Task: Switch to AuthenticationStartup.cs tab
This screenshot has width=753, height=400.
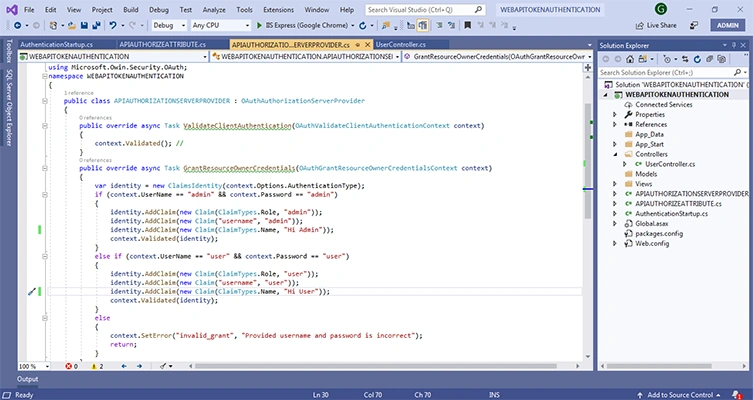Action: click(x=57, y=45)
